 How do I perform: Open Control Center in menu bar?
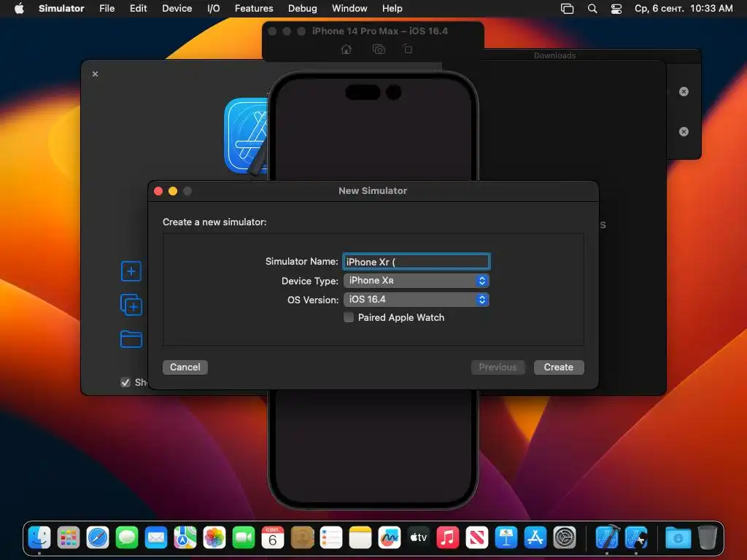616,9
